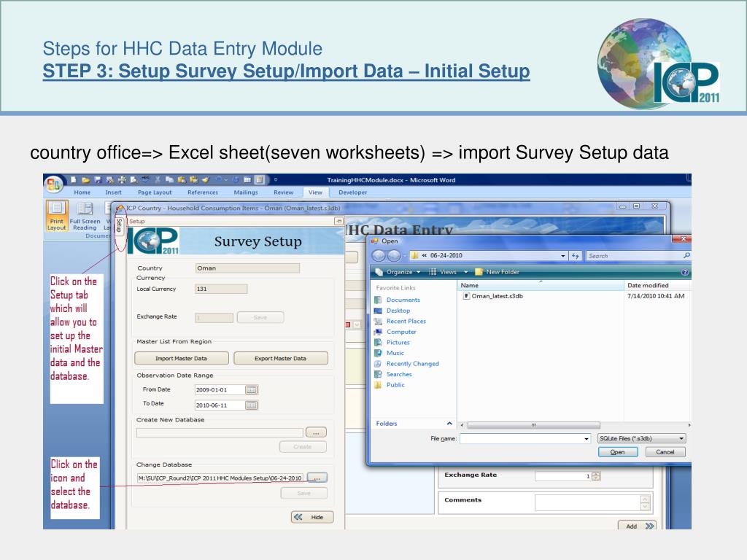
Task: Click the vertical Setup side tab
Action: [120, 226]
